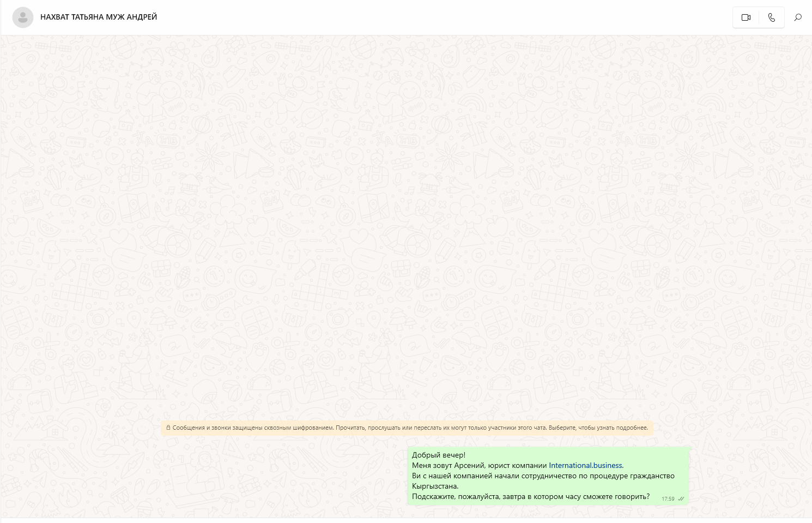Click the 'Добрый вечер!' line of the message
Image resolution: width=812 pixels, height=523 pixels.
pos(439,455)
